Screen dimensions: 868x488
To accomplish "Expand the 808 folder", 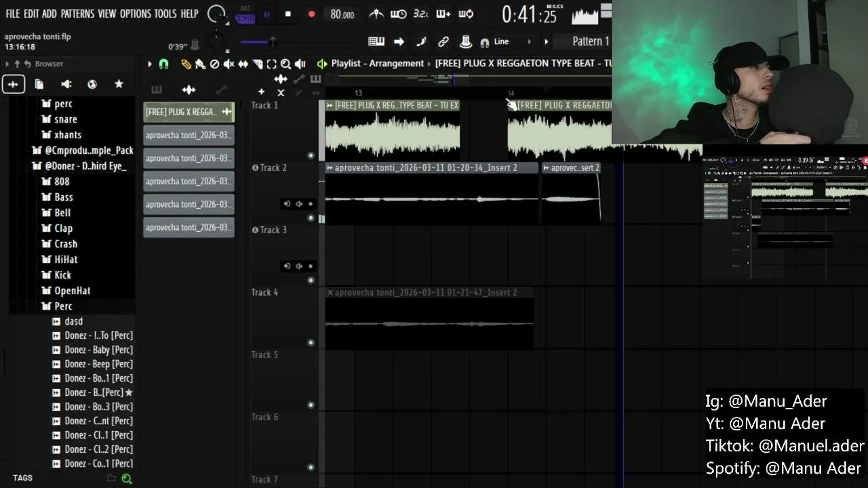I will (x=62, y=182).
